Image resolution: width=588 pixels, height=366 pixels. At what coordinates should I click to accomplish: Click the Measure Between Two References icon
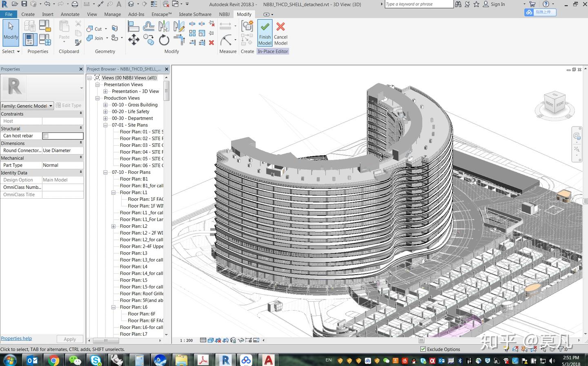click(x=225, y=27)
